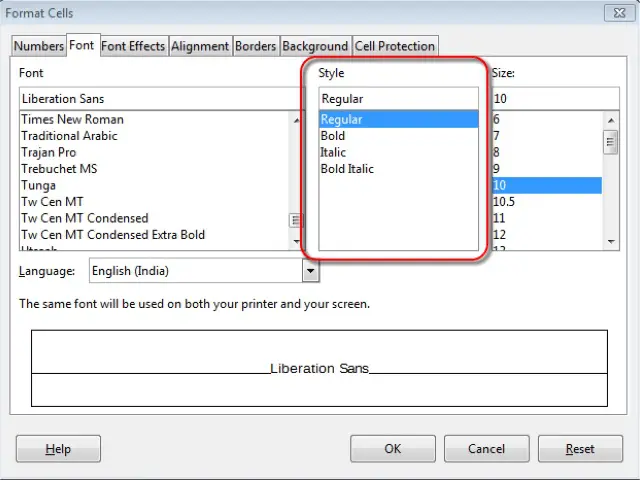Pick the Tw Cen MT Condensed font entry
This screenshot has width=640, height=480.
tap(155, 218)
